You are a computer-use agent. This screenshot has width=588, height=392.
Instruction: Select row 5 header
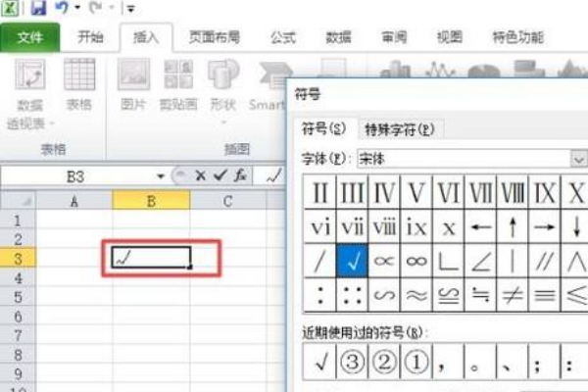18,297
